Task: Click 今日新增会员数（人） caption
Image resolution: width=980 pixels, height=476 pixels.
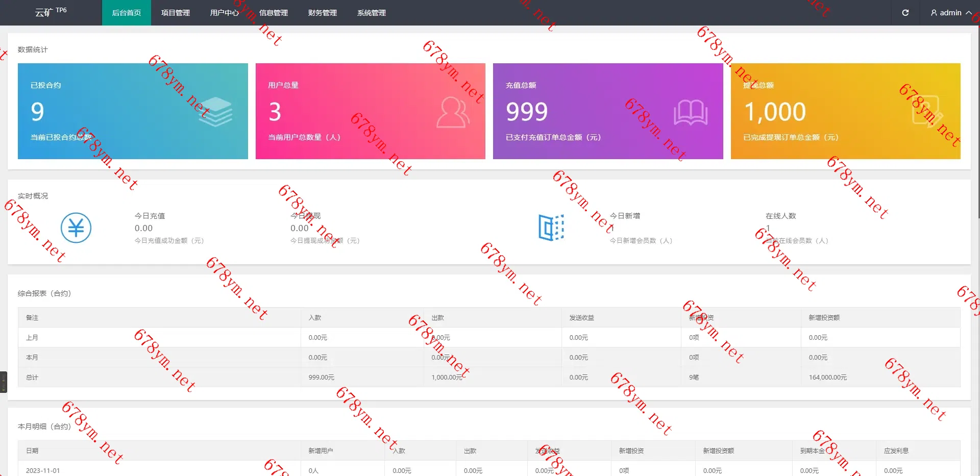Action: 641,240
